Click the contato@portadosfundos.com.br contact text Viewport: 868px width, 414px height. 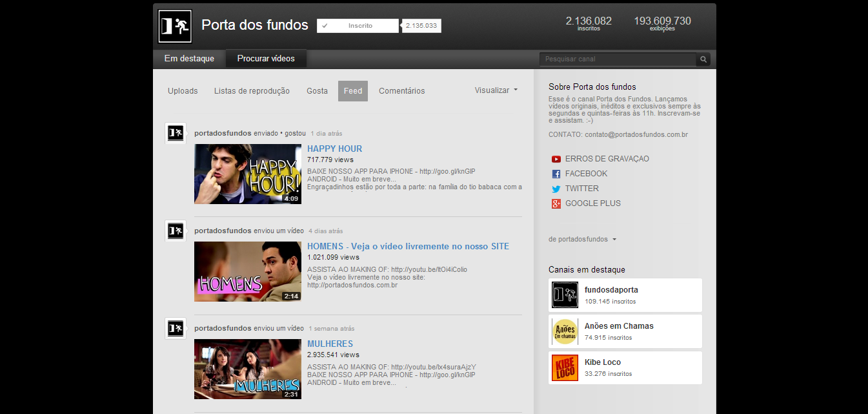[x=636, y=135]
